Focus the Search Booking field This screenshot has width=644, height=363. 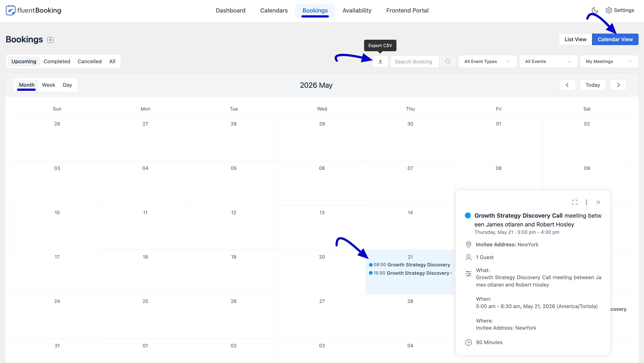[x=415, y=62]
